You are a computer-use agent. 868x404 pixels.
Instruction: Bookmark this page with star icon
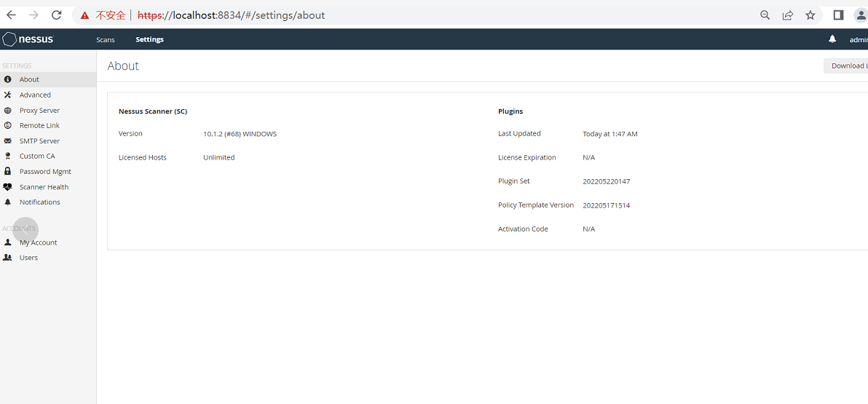coord(810,15)
